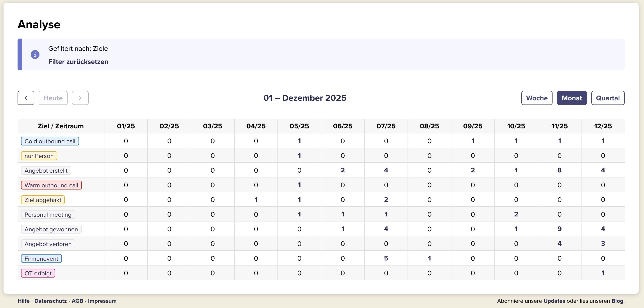Click the OT erfolgt pink tag
This screenshot has width=644, height=308.
[x=38, y=273]
